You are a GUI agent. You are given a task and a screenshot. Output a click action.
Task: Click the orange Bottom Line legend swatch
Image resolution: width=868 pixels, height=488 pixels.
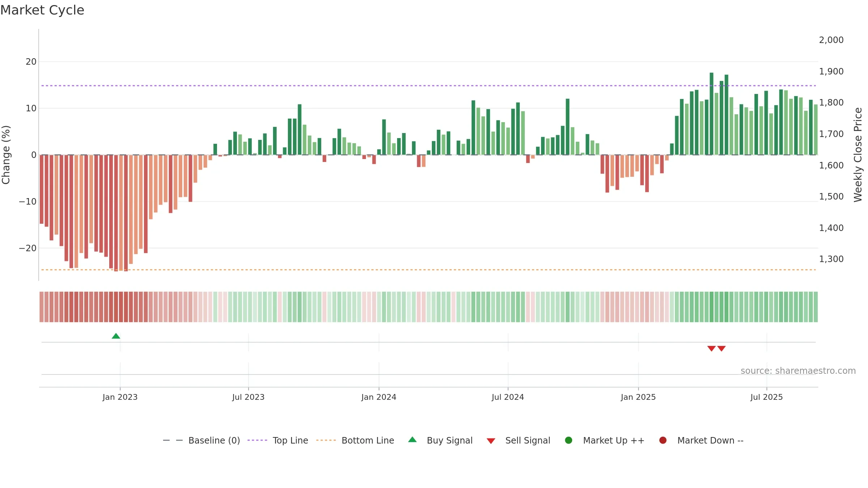[x=326, y=440]
